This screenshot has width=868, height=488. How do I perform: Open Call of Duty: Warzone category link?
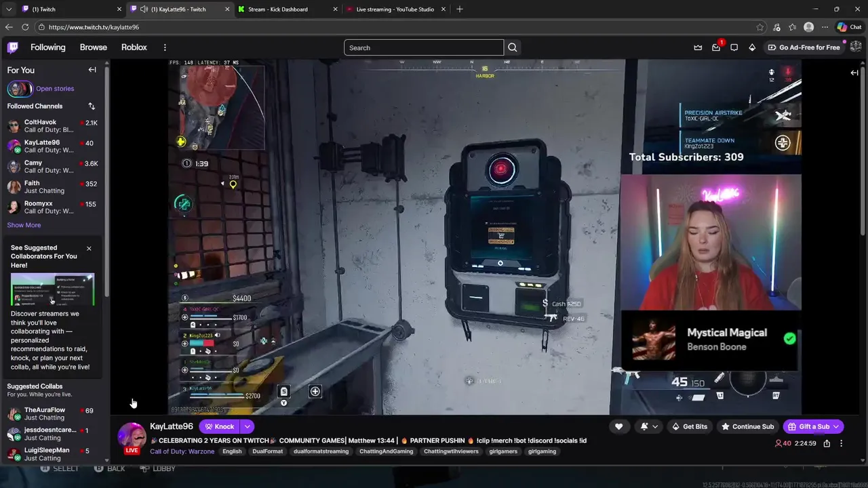pyautogui.click(x=182, y=451)
